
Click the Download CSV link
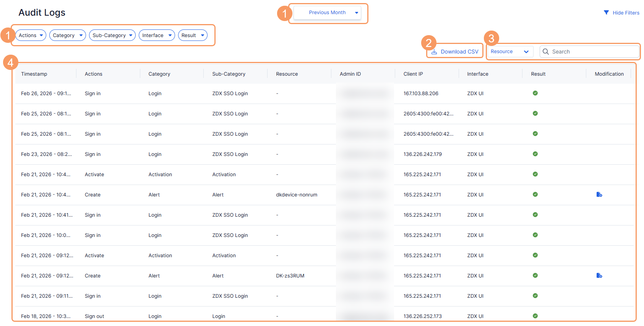coord(459,52)
